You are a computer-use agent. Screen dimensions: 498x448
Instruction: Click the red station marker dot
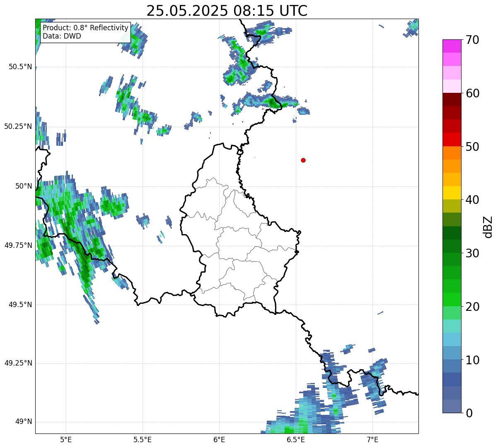pos(303,160)
